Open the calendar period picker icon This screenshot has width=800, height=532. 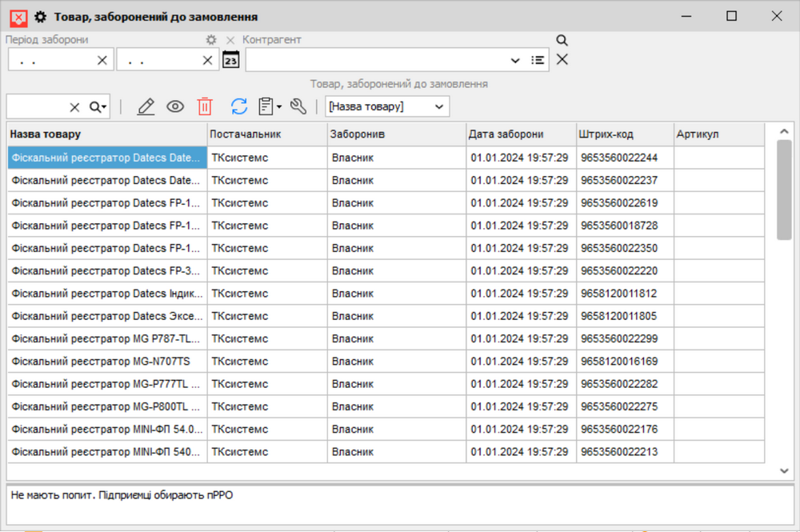[231, 60]
